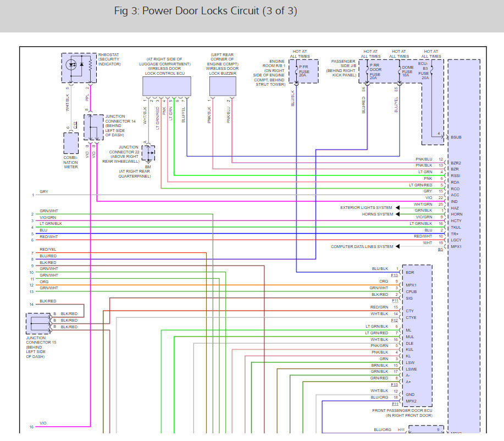
Task: Click the 'PASSENGER SIDE J/B' label
Action: (x=344, y=63)
